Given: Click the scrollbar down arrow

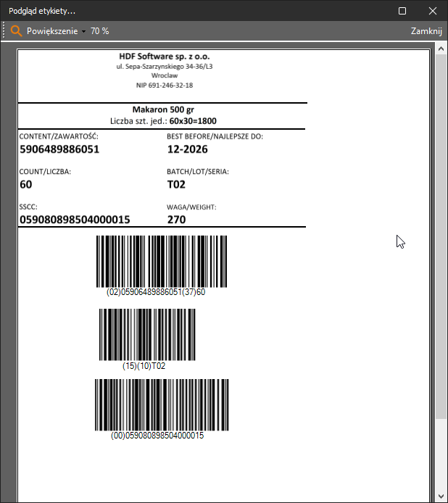Looking at the screenshot, I should pos(441,497).
